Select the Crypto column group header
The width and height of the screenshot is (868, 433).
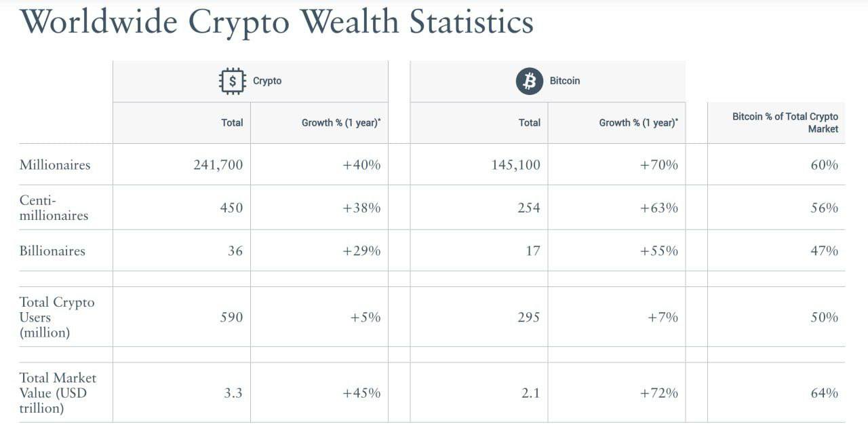click(267, 81)
